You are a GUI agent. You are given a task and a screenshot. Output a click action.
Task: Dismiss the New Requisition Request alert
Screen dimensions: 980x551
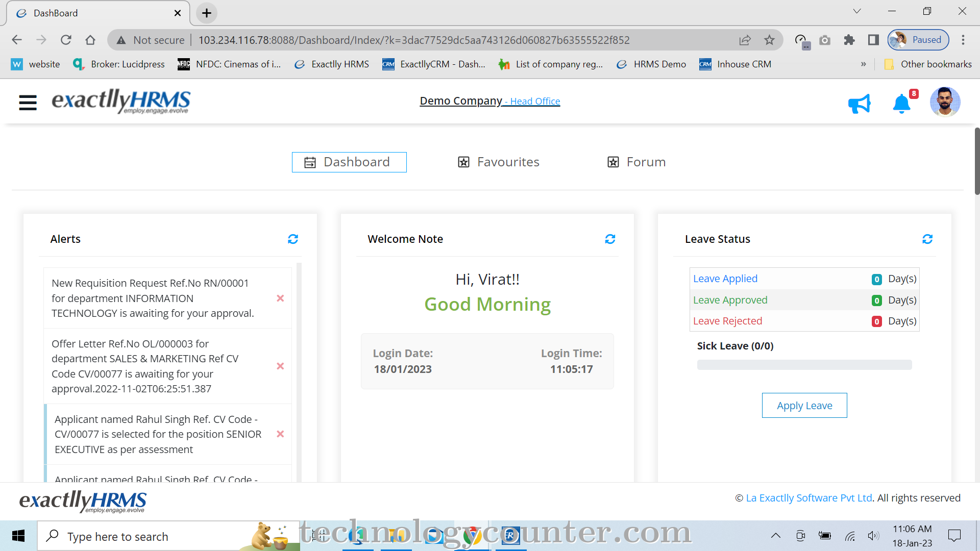click(280, 298)
